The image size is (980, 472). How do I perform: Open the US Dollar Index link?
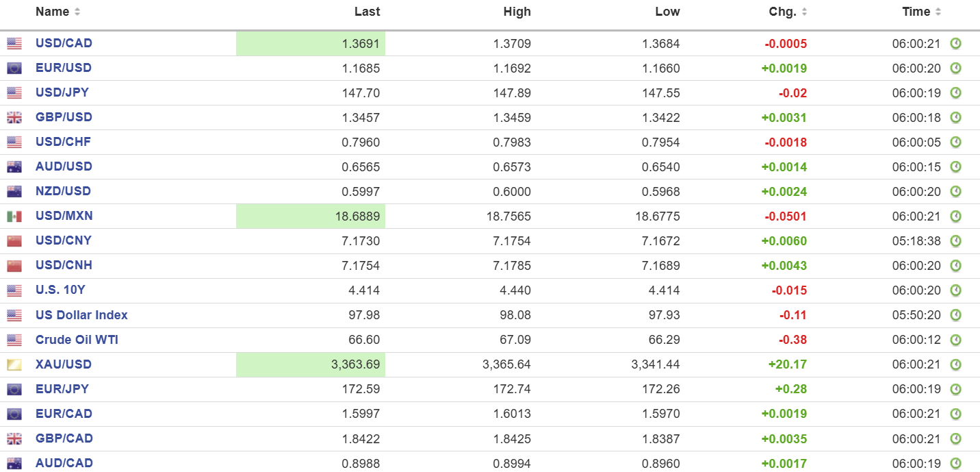(x=81, y=315)
